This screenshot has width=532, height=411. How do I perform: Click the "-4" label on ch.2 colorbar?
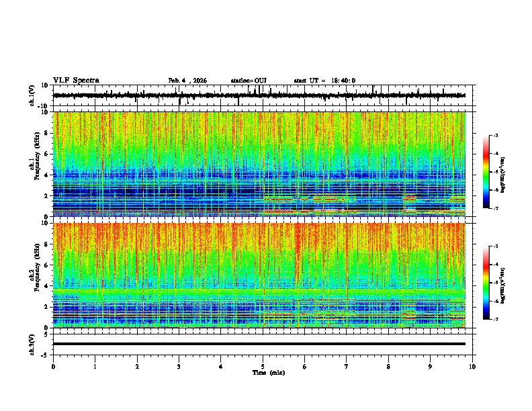coord(496,265)
